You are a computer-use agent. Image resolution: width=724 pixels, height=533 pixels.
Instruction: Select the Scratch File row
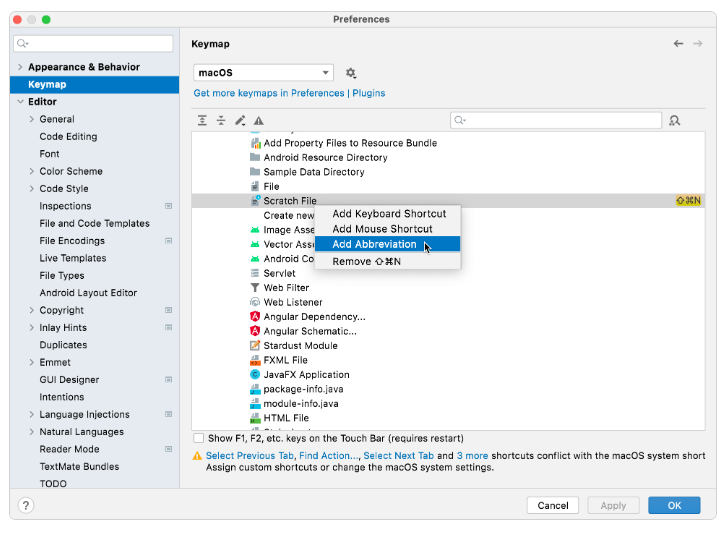pos(448,200)
